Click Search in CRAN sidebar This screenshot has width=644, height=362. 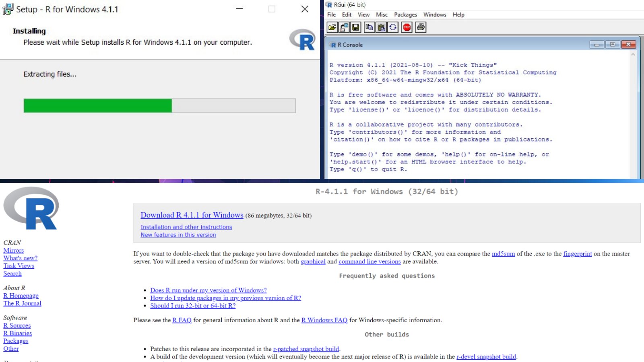point(12,274)
